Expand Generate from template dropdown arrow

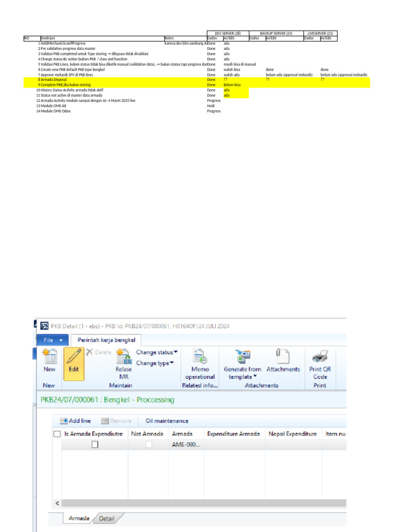[x=255, y=376]
